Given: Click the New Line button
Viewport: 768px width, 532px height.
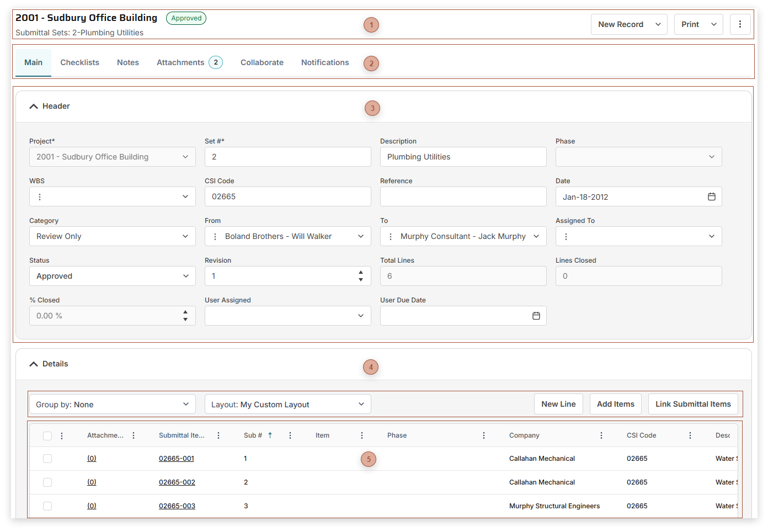Looking at the screenshot, I should tap(558, 404).
